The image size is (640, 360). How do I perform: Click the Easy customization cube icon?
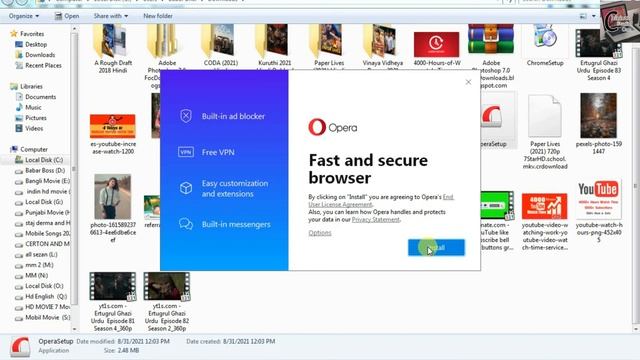pos(186,188)
